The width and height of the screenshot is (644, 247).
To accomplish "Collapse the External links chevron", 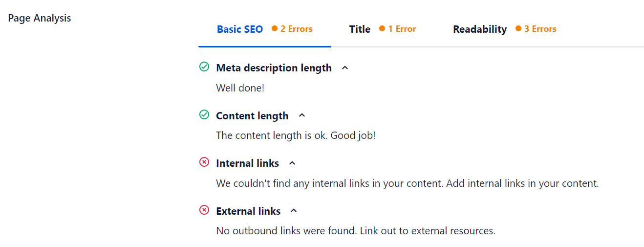I will (x=294, y=211).
